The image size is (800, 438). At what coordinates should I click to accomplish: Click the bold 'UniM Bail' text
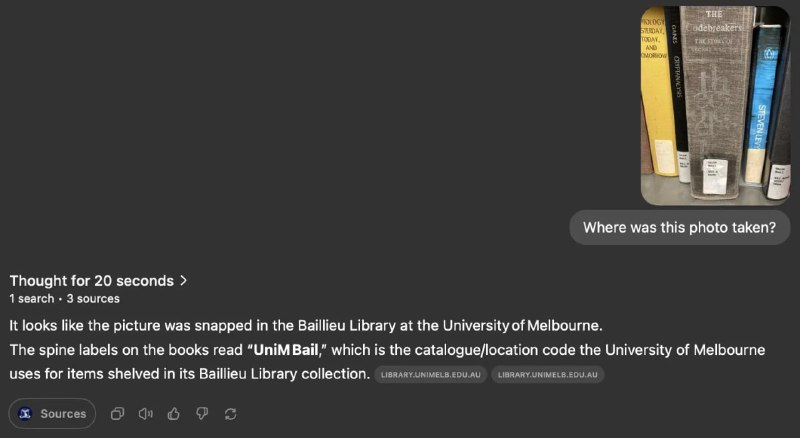click(286, 350)
